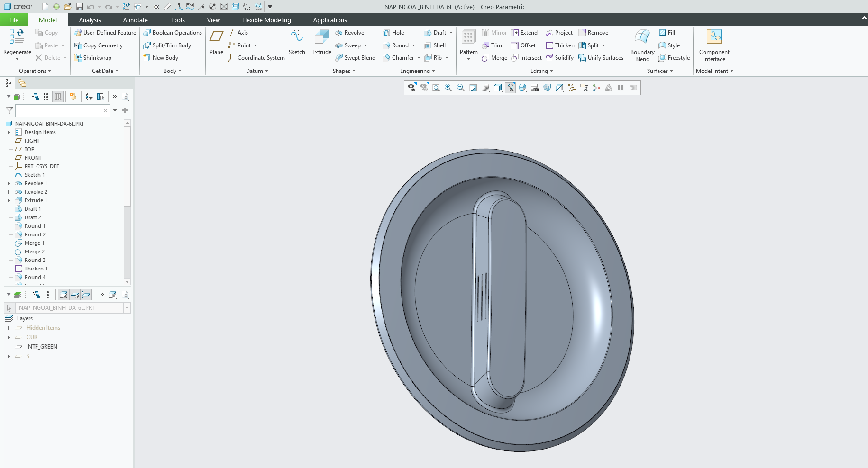Click the Sketch tool in Datum group
The height and width of the screenshot is (468, 868).
(x=297, y=42)
